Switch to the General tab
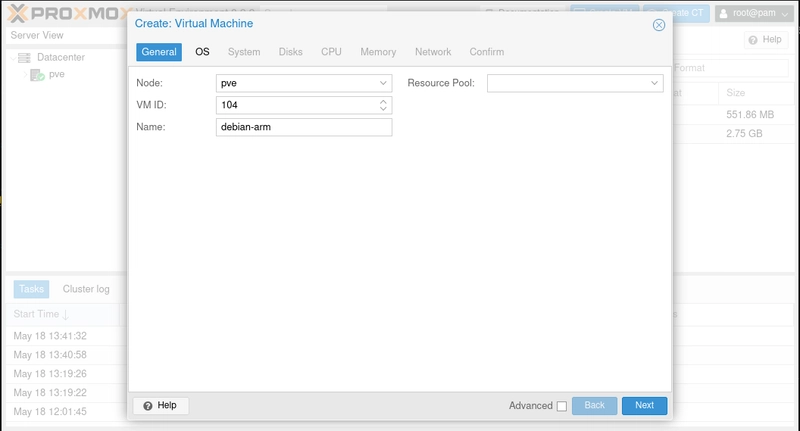Viewport: 800px width, 431px height. [x=159, y=52]
